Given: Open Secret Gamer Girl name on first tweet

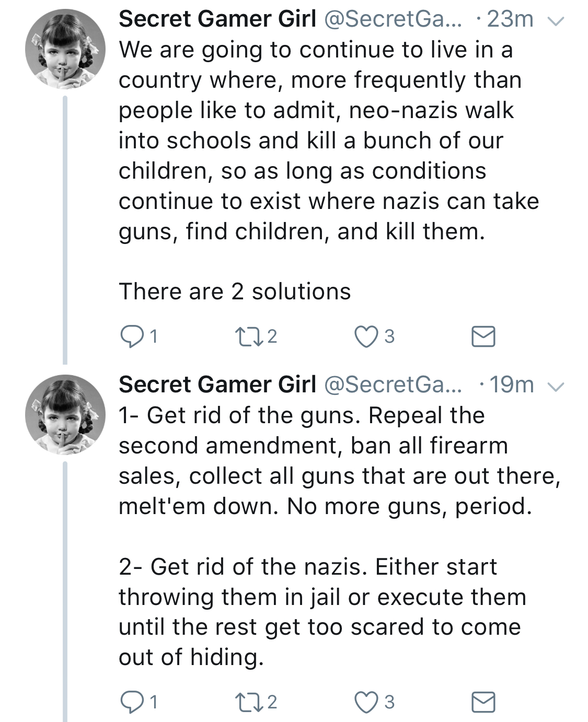Looking at the screenshot, I should tap(217, 19).
